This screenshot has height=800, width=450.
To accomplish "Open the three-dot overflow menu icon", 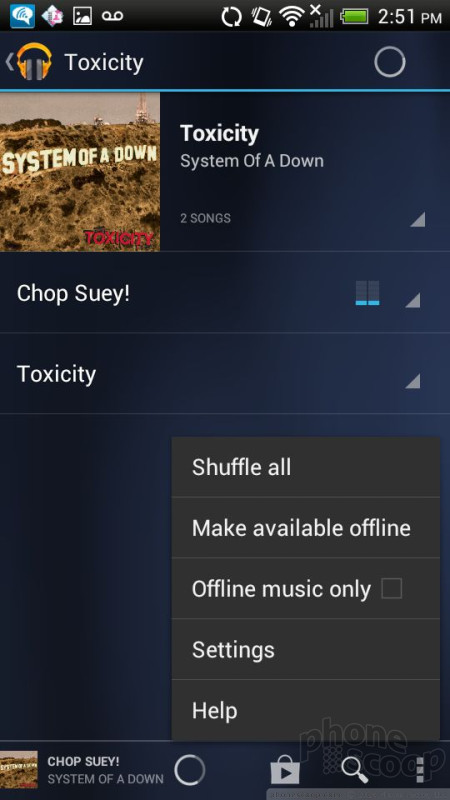I will click(420, 769).
